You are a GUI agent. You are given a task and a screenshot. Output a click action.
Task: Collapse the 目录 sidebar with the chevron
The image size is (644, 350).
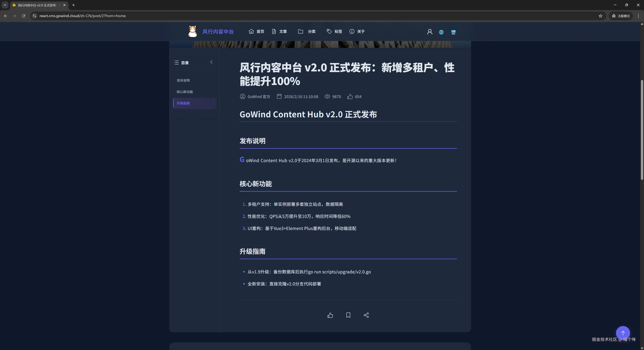(x=211, y=62)
